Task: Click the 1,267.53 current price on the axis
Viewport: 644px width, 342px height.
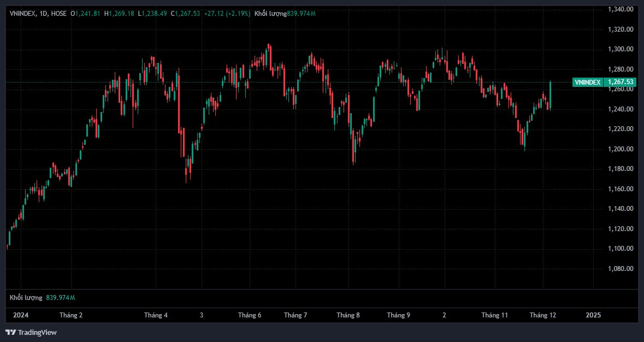Action: [620, 82]
